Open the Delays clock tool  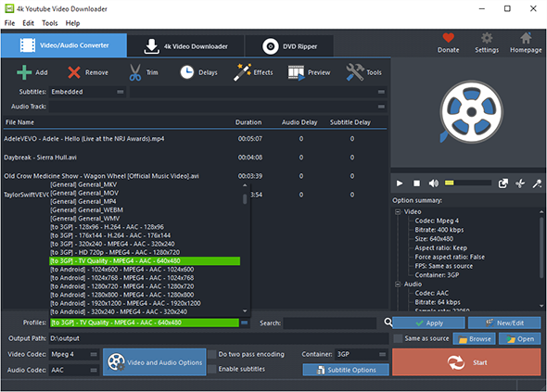pyautogui.click(x=187, y=72)
